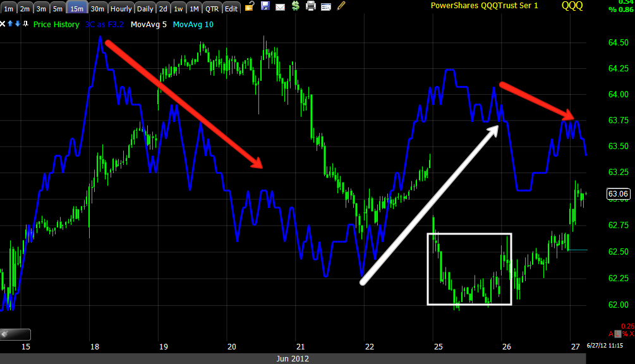Viewport: 635px width, 364px height.
Task: Email the chart via envelope icon
Action: pos(281,7)
